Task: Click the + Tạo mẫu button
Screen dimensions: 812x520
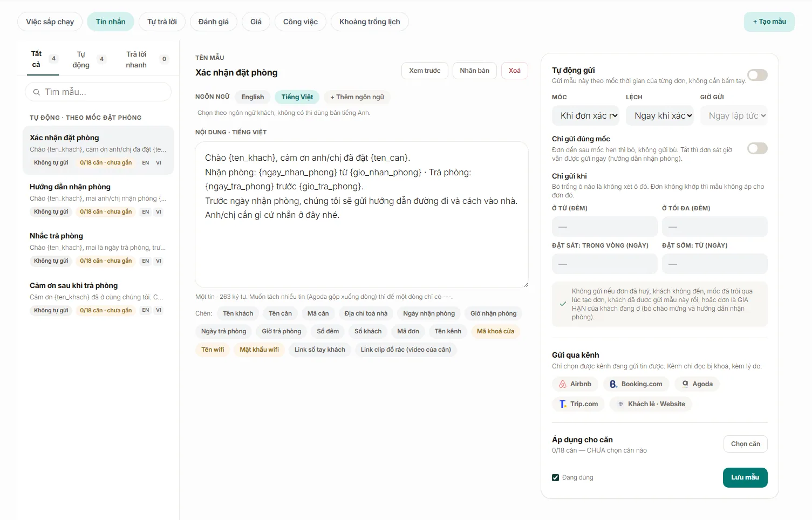Action: click(769, 22)
